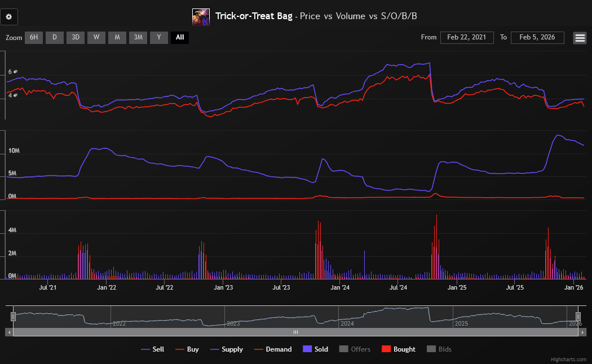The image size is (592, 364).
Task: Click the 2M volume axis label
Action: [12, 253]
